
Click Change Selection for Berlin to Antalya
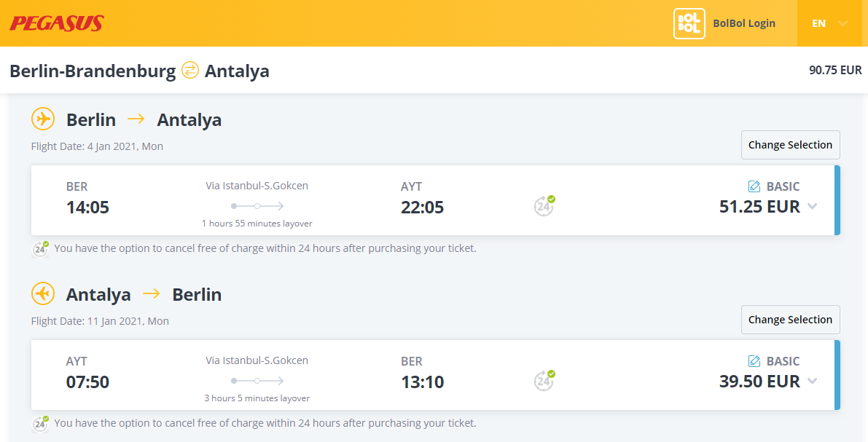791,145
